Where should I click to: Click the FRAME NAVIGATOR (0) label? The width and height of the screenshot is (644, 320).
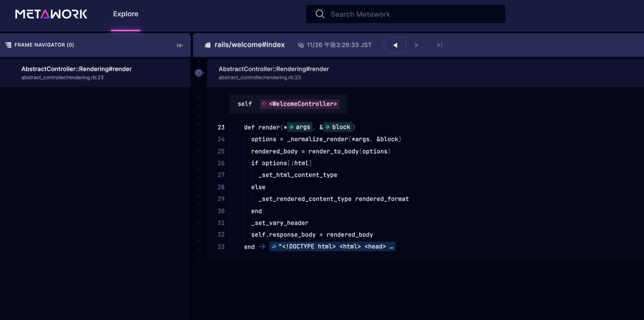[44, 45]
